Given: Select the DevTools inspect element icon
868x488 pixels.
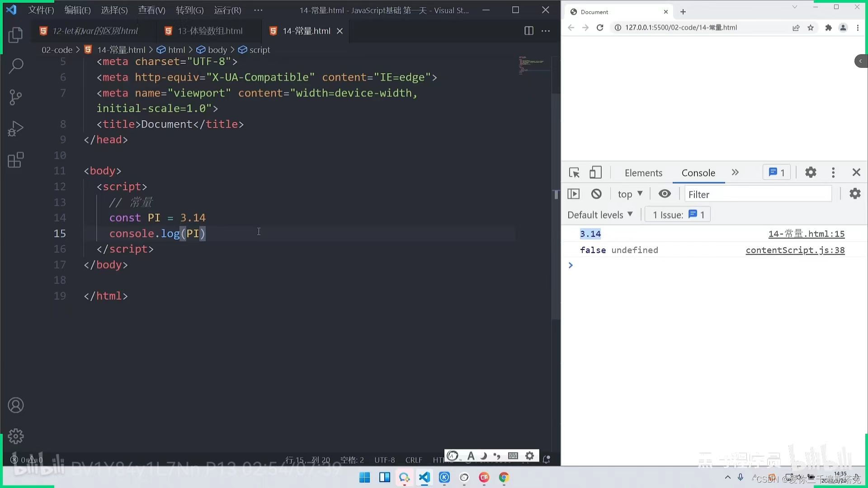Looking at the screenshot, I should [x=574, y=173].
